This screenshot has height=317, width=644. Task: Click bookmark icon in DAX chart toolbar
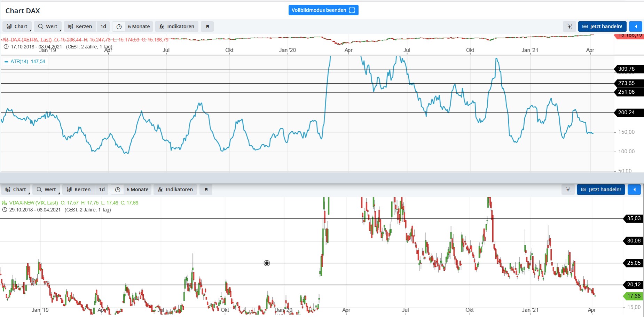tap(207, 26)
